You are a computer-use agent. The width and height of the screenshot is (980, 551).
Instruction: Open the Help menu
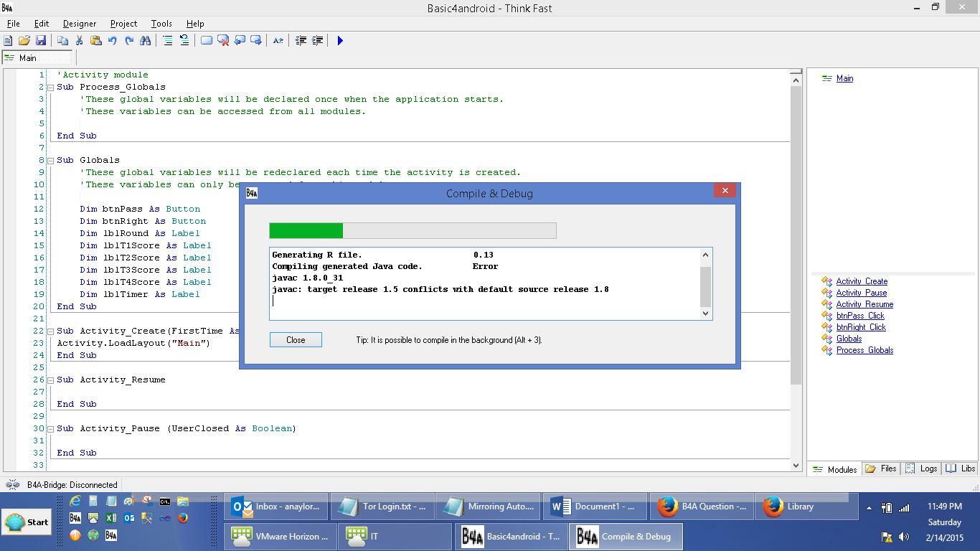(x=195, y=24)
